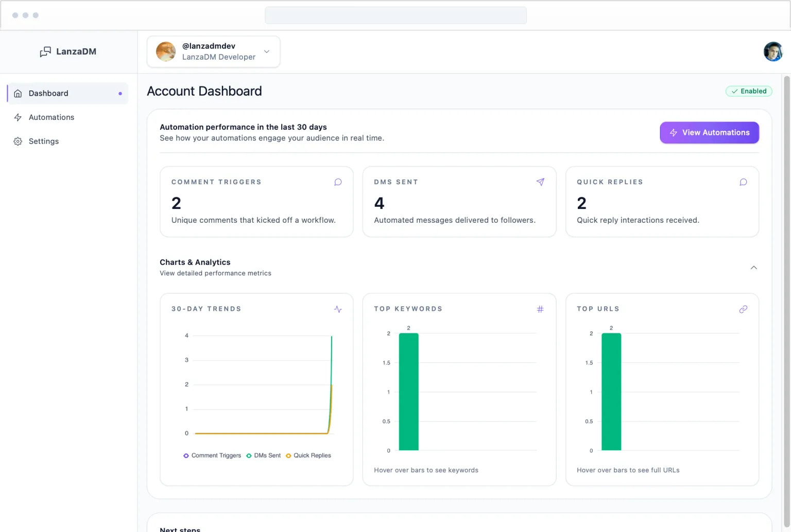
Task: Click the green bar in Top Keywords chart
Action: click(x=408, y=392)
